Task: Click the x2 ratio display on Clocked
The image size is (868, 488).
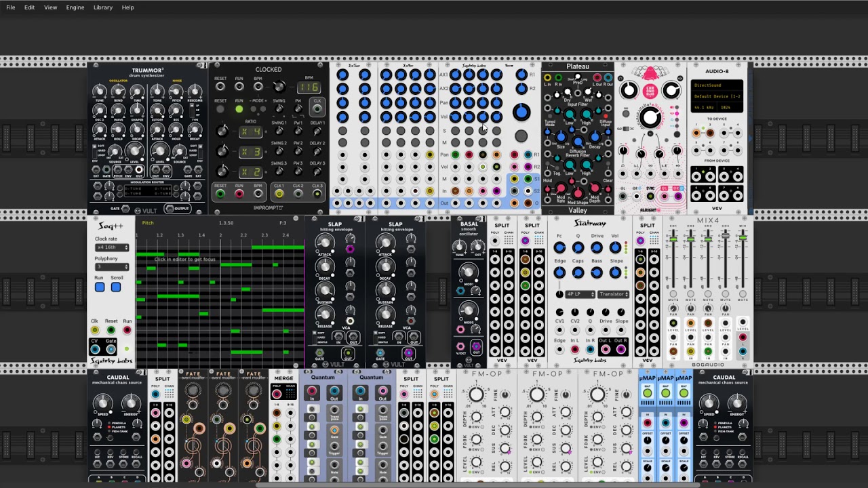Action: (x=250, y=172)
